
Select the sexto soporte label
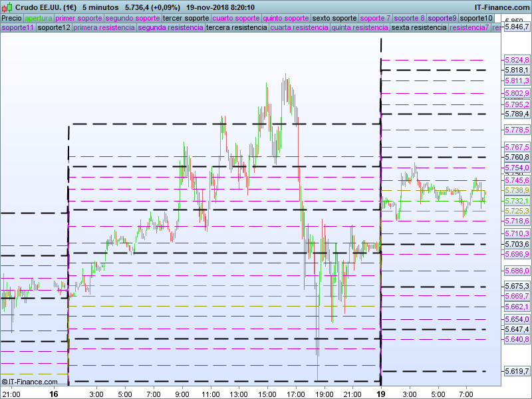click(334, 18)
